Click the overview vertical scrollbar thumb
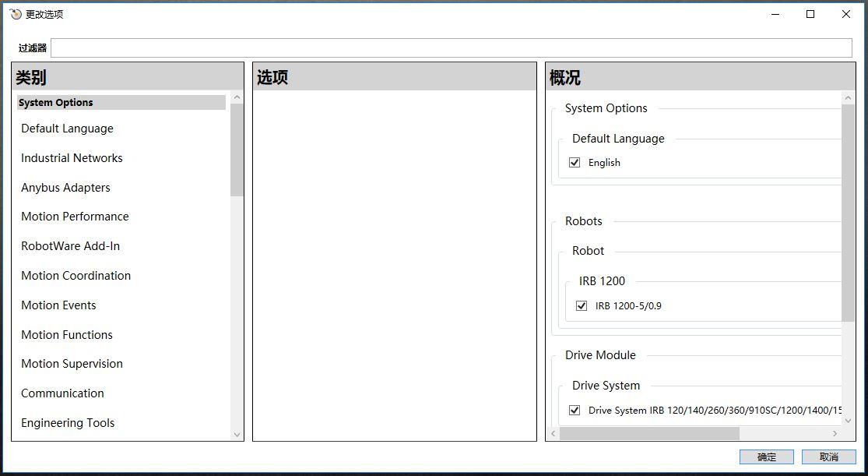 tap(848, 213)
